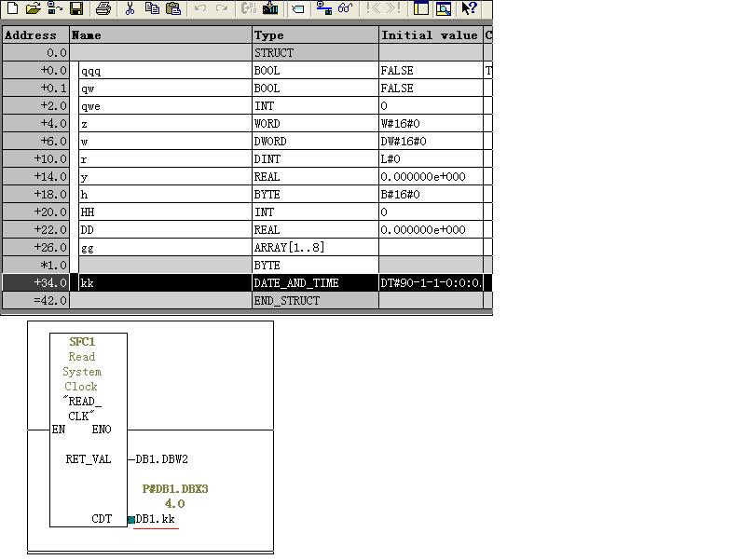The height and width of the screenshot is (560, 740).
Task: Click the P#DB1.DBX34.0 pointer label
Action: [175, 496]
